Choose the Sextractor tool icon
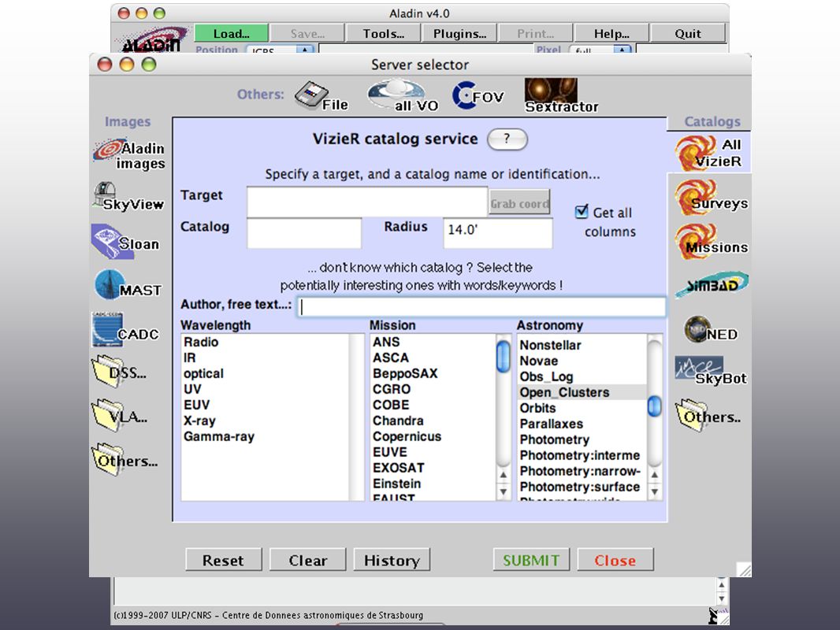Screen dimensions: 840x630 (561, 96)
